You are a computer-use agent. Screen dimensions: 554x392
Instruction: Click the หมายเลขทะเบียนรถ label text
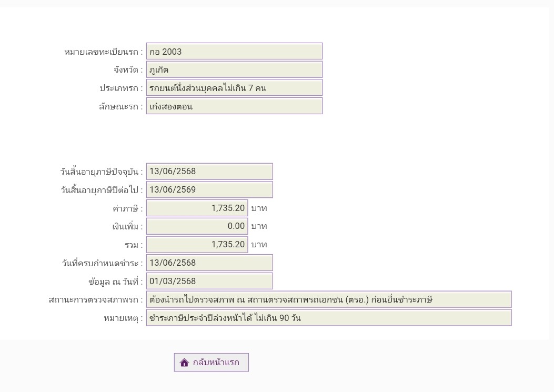[103, 52]
